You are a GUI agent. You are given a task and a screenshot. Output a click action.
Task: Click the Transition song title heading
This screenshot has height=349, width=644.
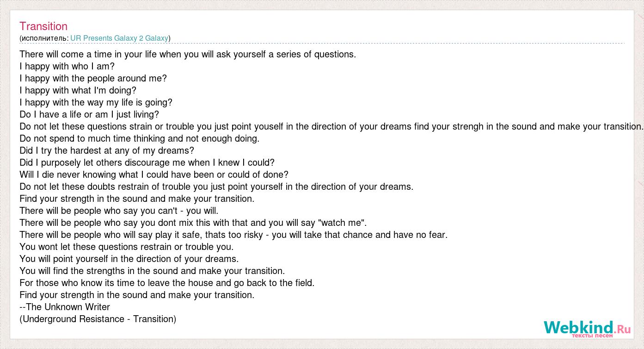pyautogui.click(x=43, y=26)
